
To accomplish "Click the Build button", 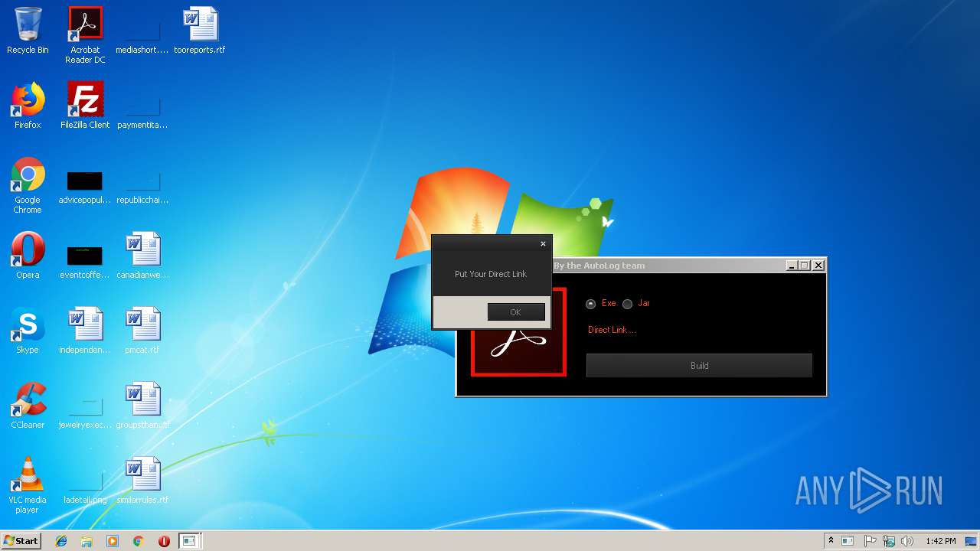I will (699, 366).
